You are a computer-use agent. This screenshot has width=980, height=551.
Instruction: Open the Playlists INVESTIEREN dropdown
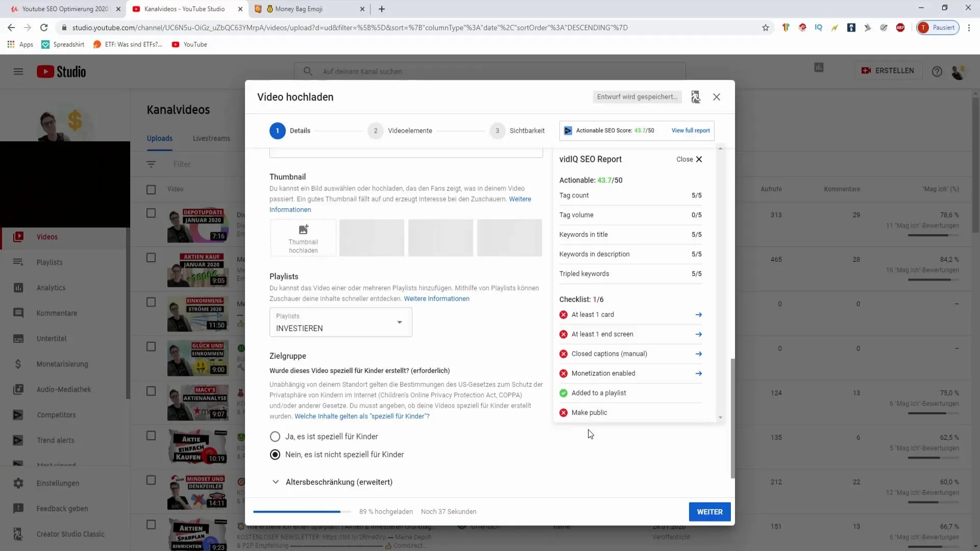coord(340,322)
